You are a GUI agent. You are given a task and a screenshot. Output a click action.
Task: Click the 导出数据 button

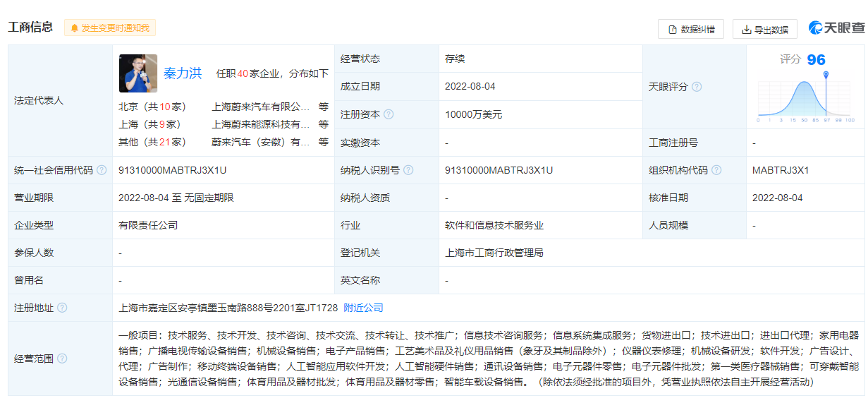coord(765,29)
